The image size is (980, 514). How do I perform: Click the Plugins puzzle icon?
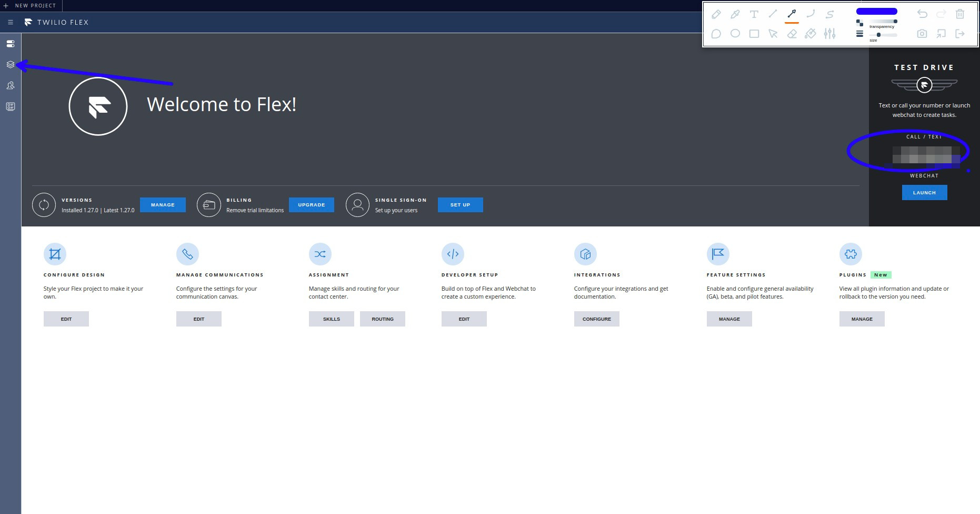[x=851, y=254]
